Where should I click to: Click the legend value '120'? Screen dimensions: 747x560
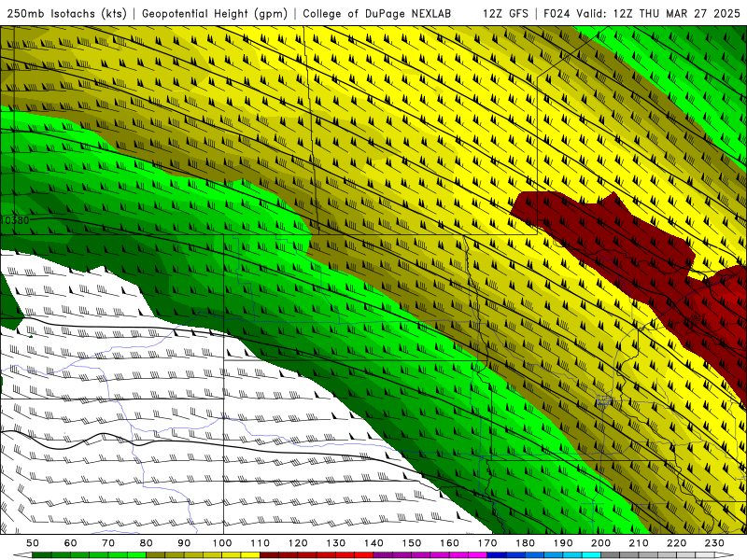click(298, 543)
